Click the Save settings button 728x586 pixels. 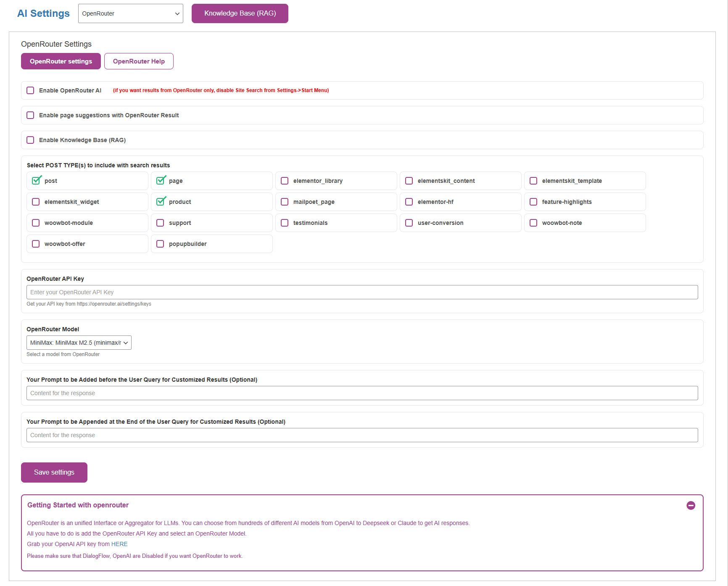tap(54, 472)
